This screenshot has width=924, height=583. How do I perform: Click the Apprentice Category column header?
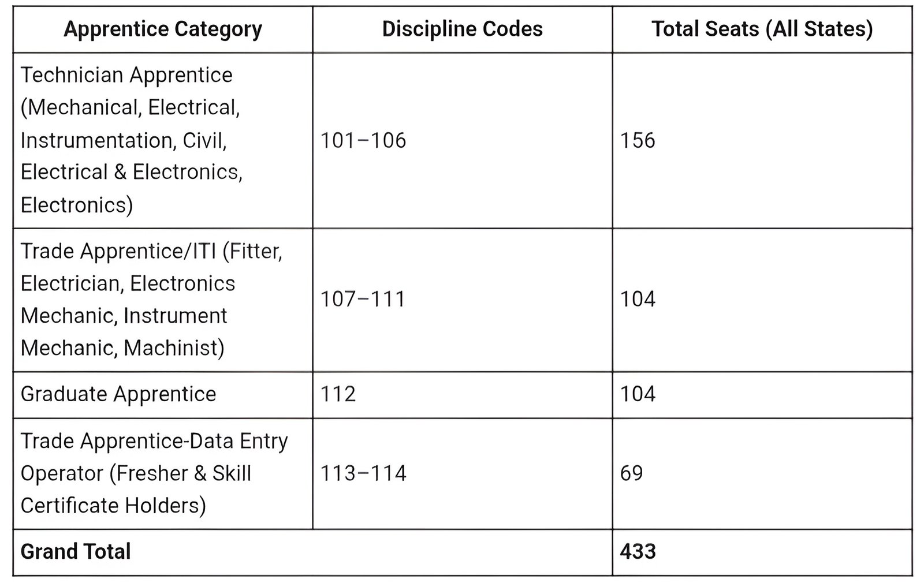point(163,29)
